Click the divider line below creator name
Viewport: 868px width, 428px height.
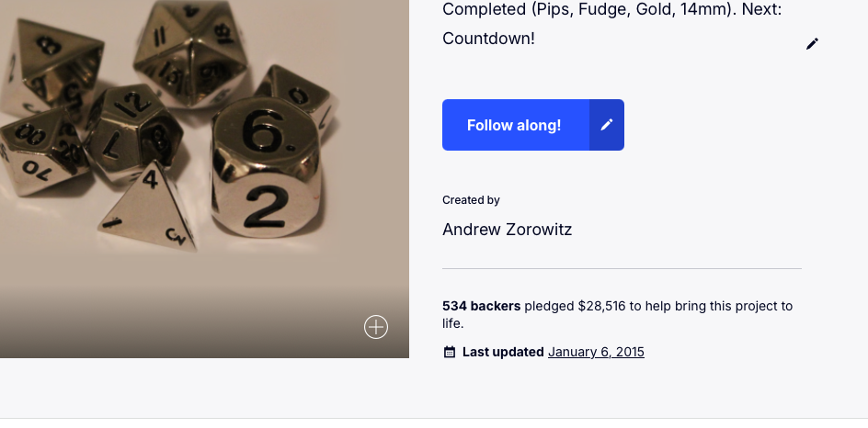tap(622, 269)
